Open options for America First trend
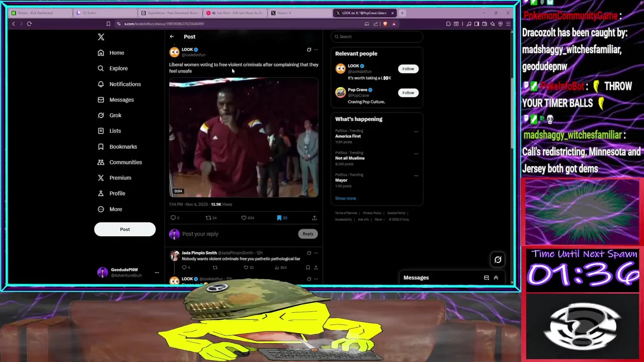The image size is (644, 362). coord(416,132)
